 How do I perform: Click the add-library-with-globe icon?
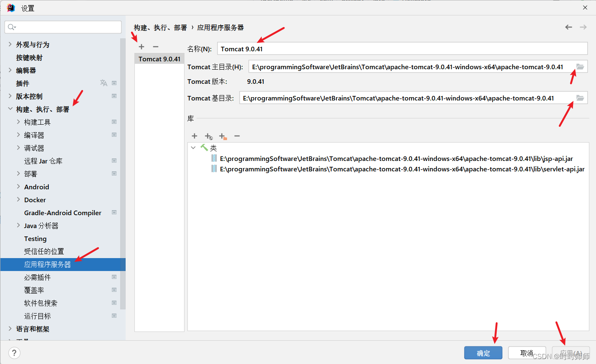click(x=209, y=136)
